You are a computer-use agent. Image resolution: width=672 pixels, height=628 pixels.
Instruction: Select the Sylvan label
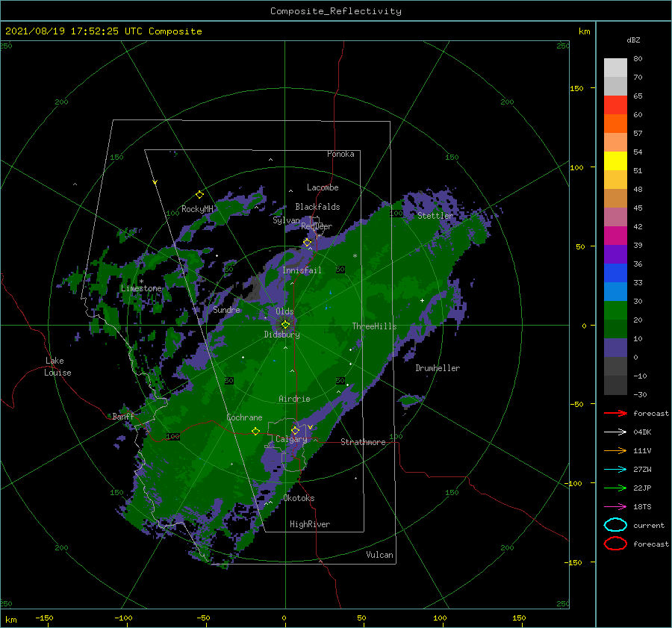point(286,220)
